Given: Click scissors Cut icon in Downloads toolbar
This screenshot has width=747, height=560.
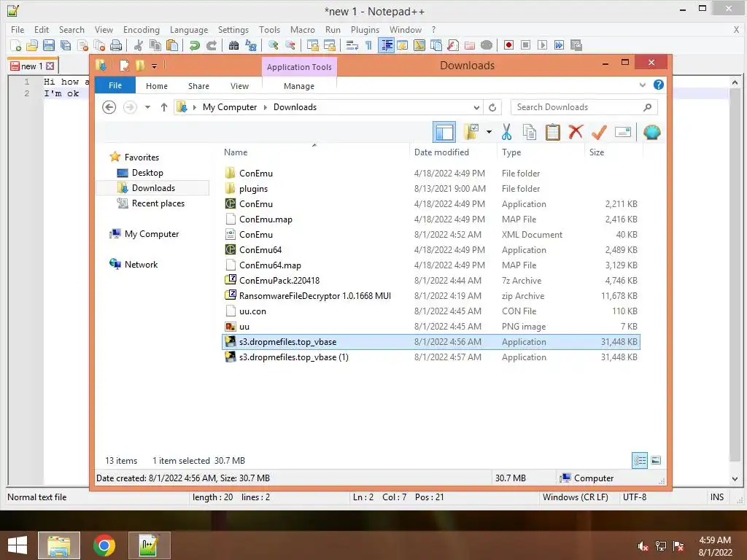Looking at the screenshot, I should (x=506, y=132).
